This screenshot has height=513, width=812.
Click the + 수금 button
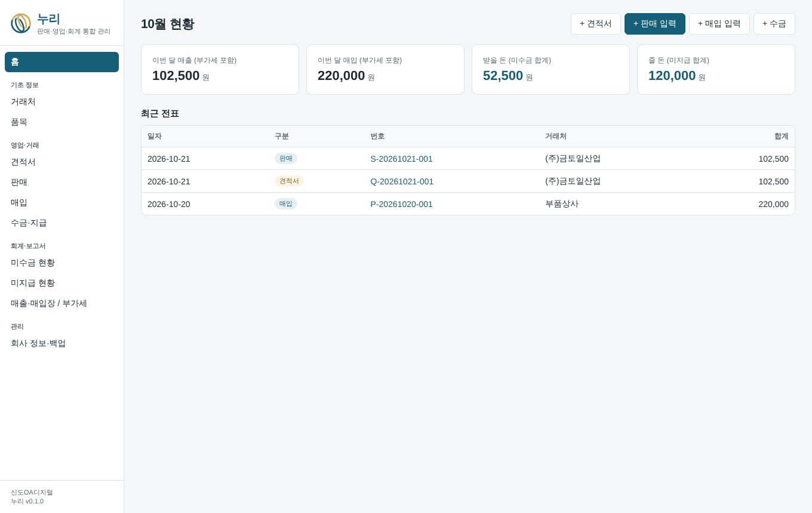[x=774, y=24]
